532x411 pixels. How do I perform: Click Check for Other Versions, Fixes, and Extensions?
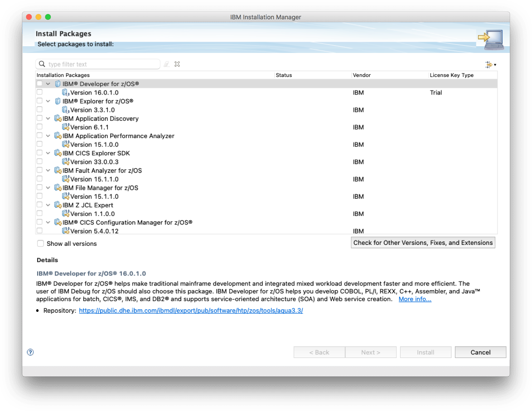point(423,243)
